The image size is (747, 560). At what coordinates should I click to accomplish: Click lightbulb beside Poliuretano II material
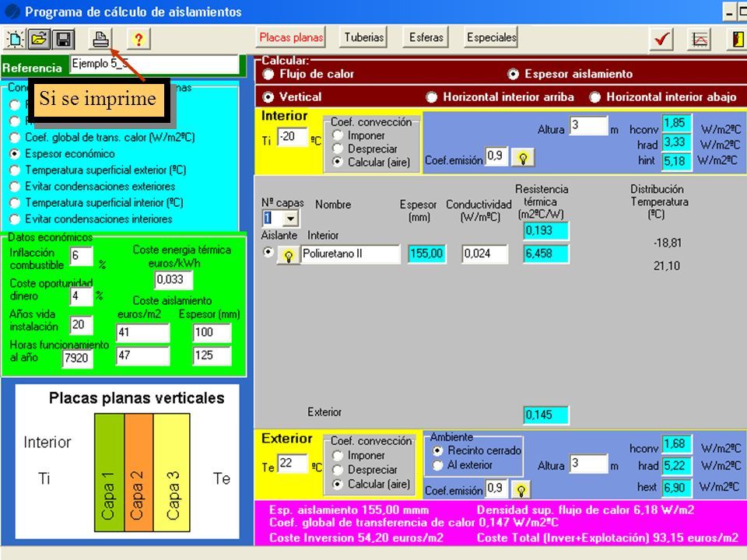pyautogui.click(x=288, y=256)
